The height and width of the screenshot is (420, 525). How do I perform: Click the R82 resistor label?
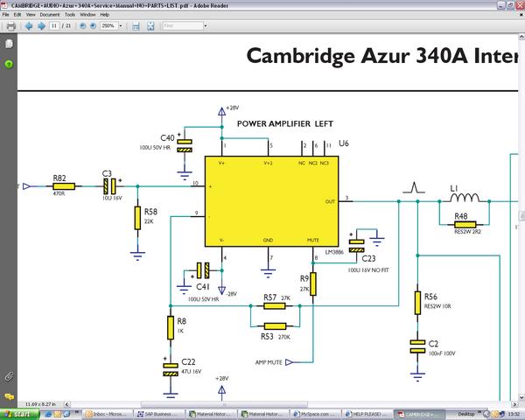(59, 178)
